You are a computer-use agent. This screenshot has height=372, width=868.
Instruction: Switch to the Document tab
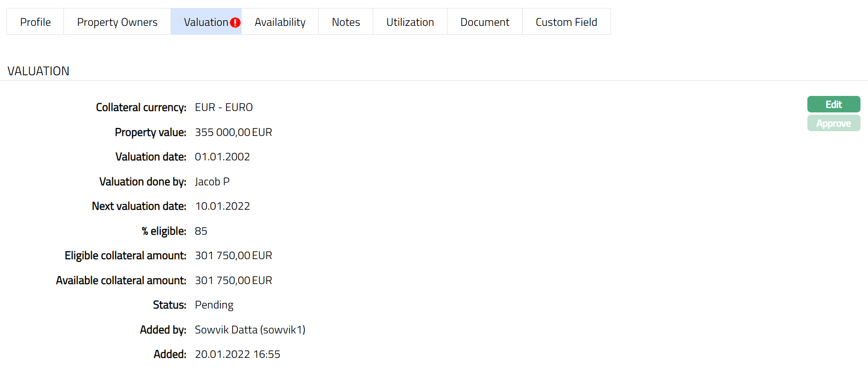pyautogui.click(x=485, y=22)
